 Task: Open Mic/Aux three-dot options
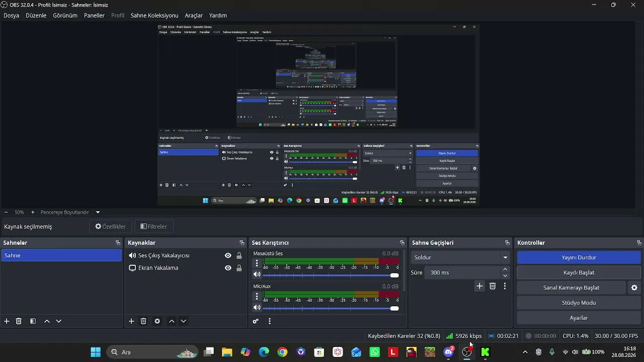pos(257,296)
